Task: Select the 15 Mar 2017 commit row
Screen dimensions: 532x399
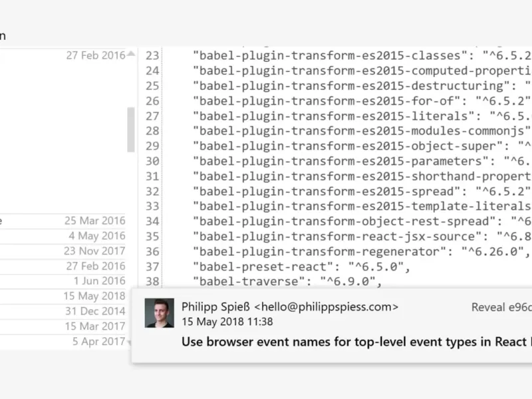Action: [63, 327]
